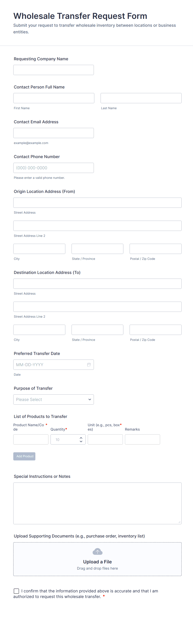Click Origin Location Street Address field
The height and width of the screenshot is (644, 193).
97,202
